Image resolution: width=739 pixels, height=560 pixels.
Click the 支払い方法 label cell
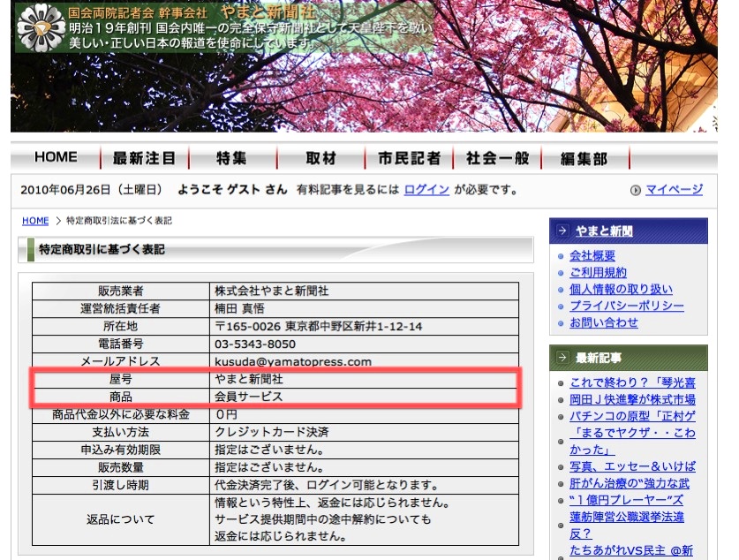point(121,432)
